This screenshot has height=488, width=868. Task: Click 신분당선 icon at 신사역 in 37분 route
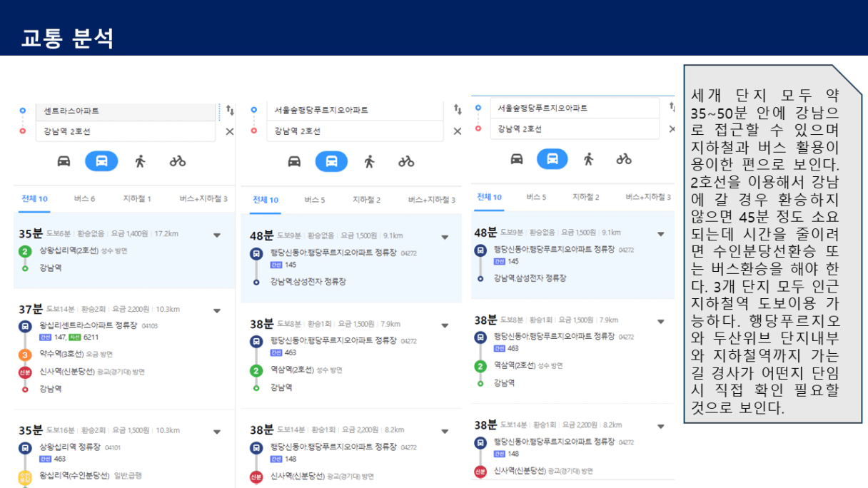pyautogui.click(x=25, y=372)
